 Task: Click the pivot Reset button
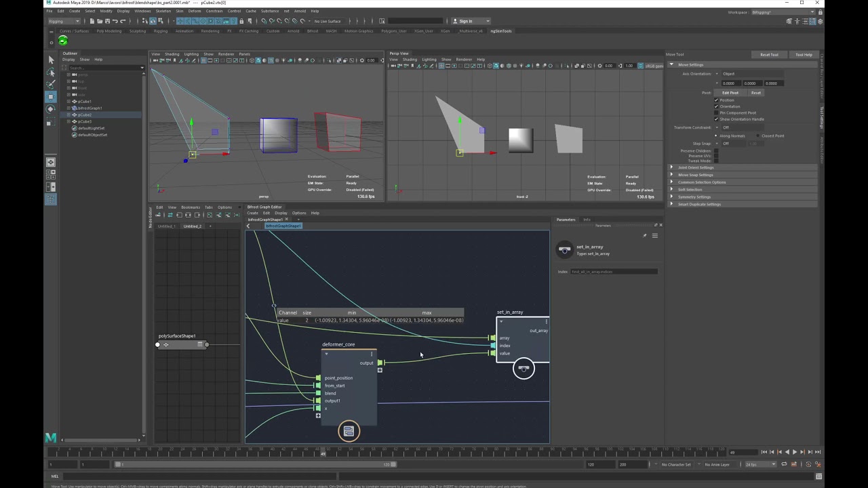click(x=755, y=93)
